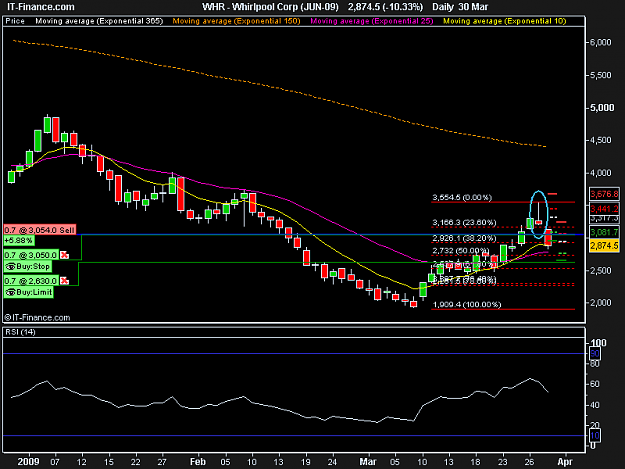Click the IT-Finance.com header logo text

[x=41, y=7]
